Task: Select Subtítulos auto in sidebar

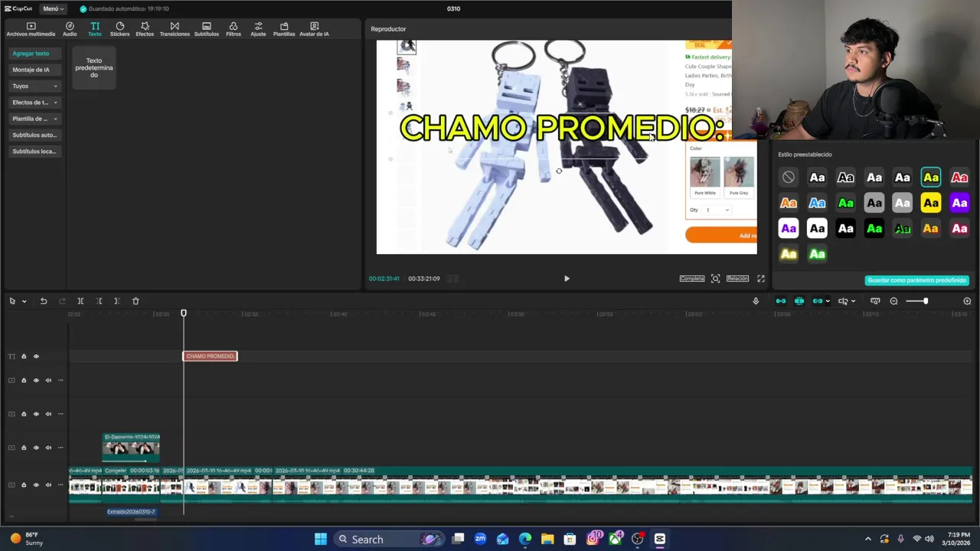Action: (34, 135)
